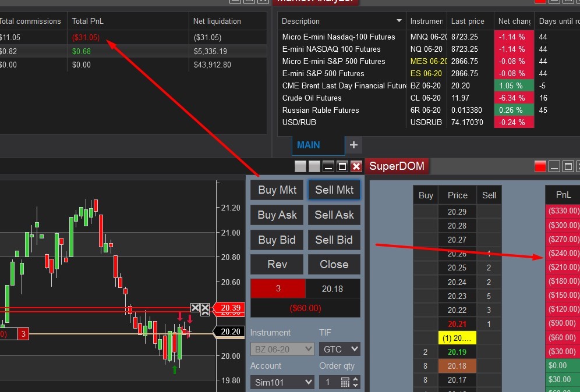This screenshot has height=392, width=580.
Task: Click the $0.00 green PnL cell in SuperDOM
Action: click(563, 365)
